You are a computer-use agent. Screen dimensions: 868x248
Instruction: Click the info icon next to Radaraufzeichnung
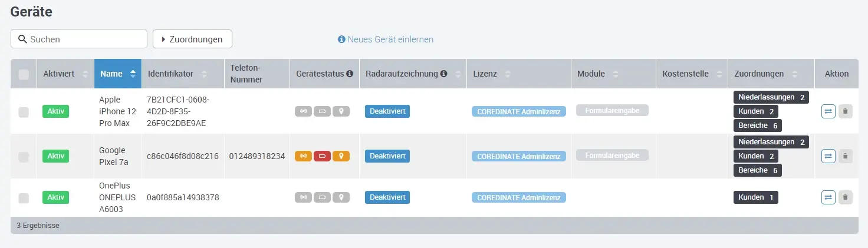click(444, 74)
